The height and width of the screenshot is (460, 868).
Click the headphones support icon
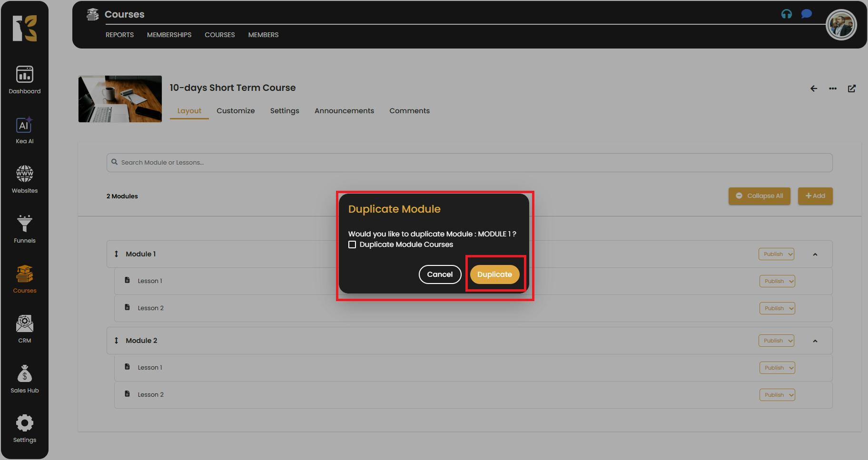click(787, 14)
